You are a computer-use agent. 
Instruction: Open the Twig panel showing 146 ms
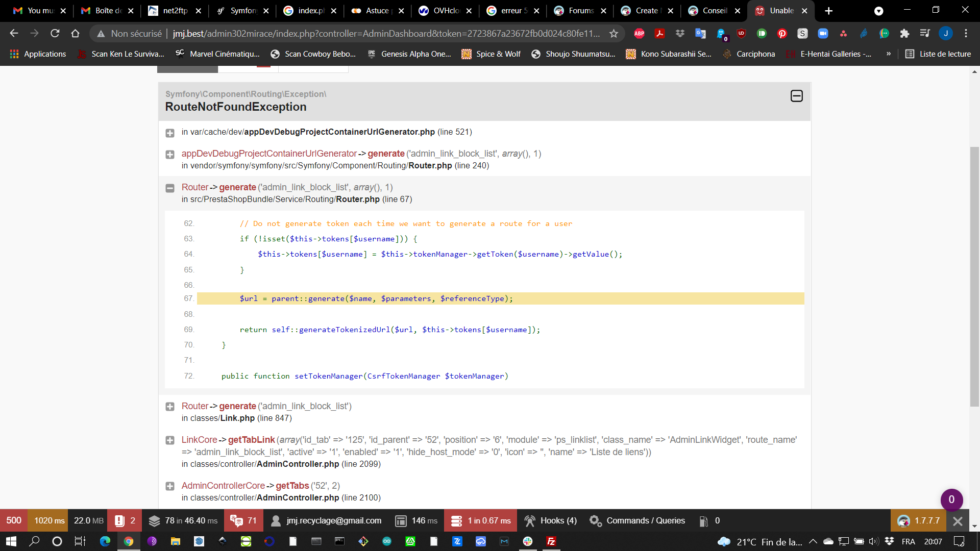click(416, 520)
